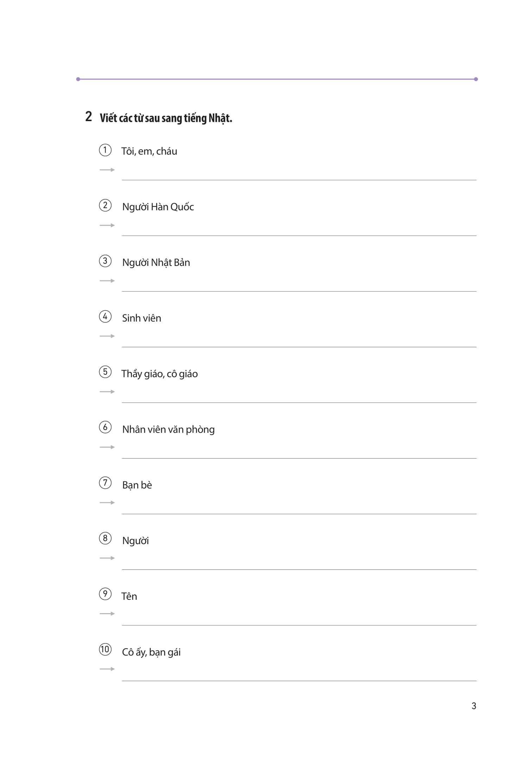This screenshot has height=760, width=532.
Task: Click the word "Sinh viên"
Action: pyautogui.click(x=141, y=318)
